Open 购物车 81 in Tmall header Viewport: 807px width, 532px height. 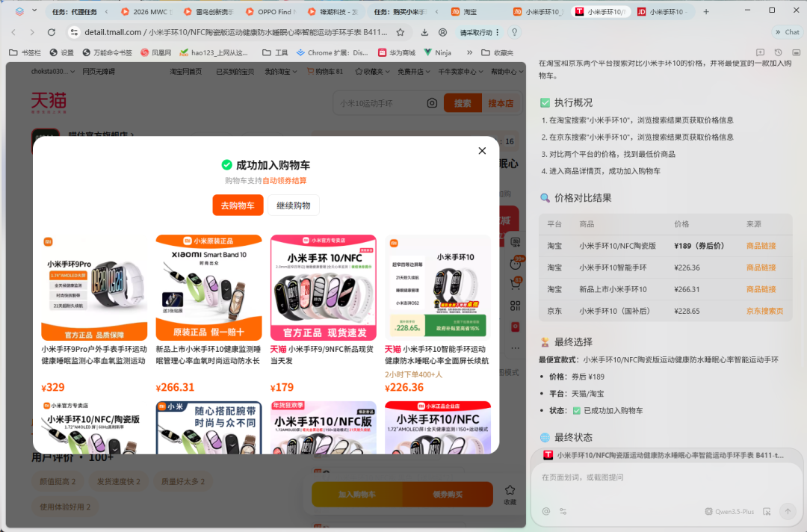pyautogui.click(x=325, y=72)
